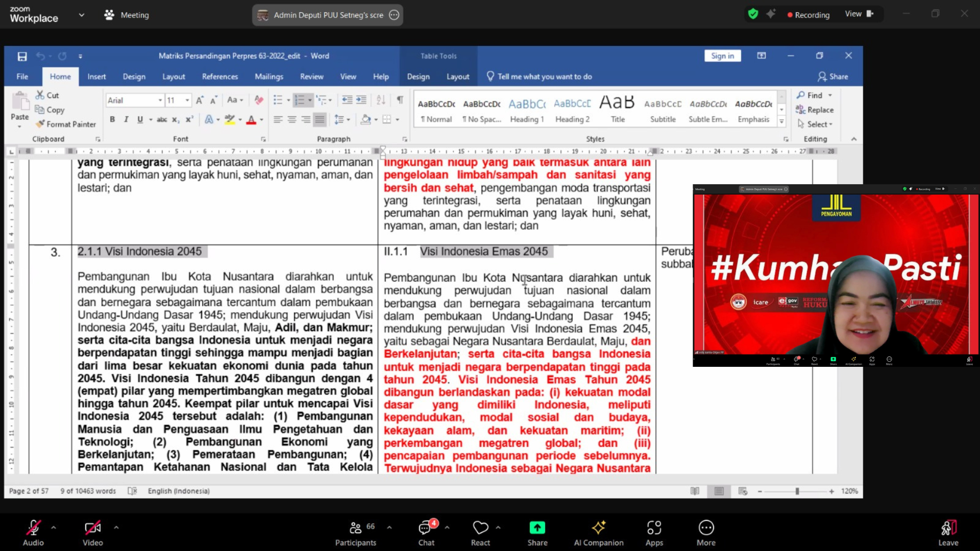Toggle Underline formatting
The height and width of the screenshot is (551, 980).
point(140,119)
